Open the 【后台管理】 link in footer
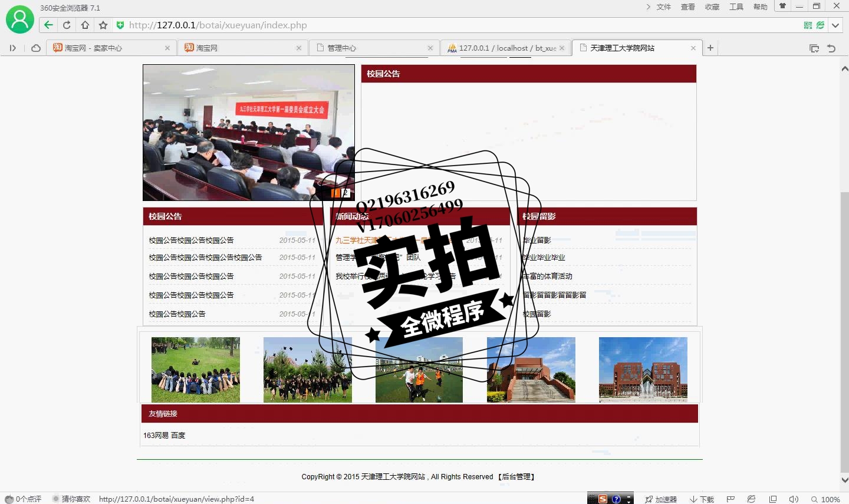Screen dimensions: 849x504 click(x=516, y=476)
